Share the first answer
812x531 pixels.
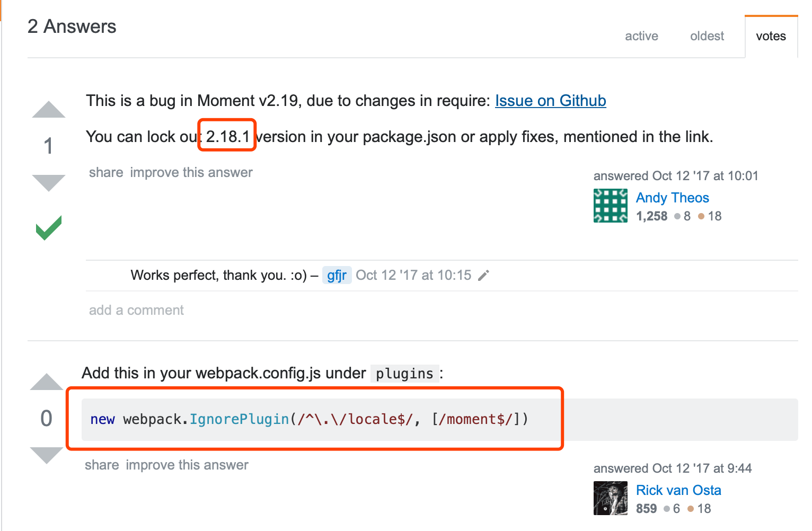tap(106, 173)
